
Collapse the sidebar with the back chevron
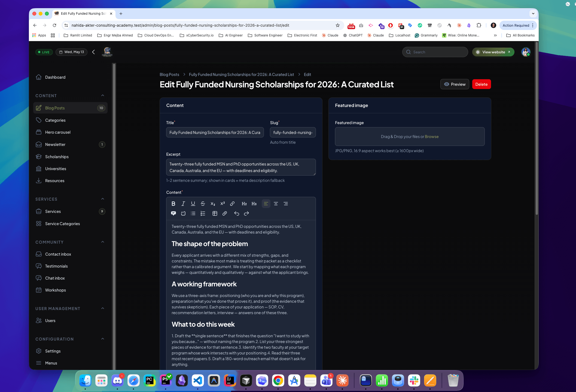(93, 52)
